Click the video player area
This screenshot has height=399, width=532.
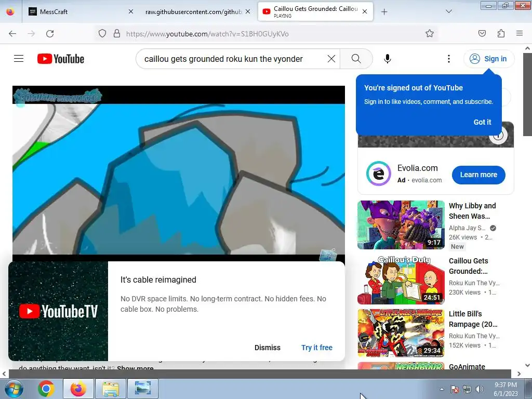[x=179, y=173]
